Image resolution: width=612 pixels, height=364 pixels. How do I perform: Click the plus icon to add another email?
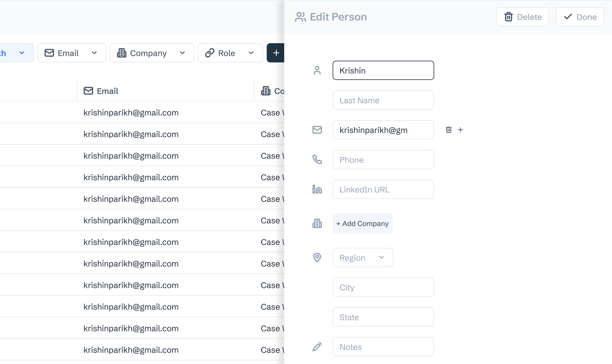click(x=461, y=130)
